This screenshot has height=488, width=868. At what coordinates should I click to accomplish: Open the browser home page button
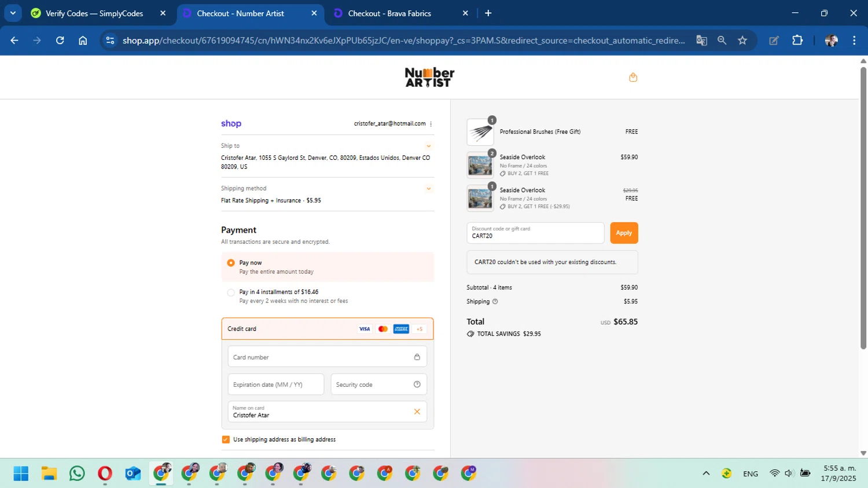click(x=83, y=41)
